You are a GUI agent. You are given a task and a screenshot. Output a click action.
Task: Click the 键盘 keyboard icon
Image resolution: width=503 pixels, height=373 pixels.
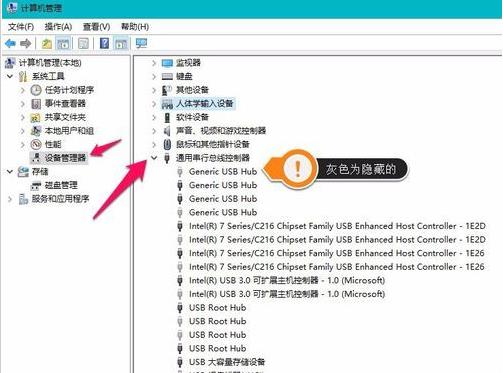click(x=167, y=76)
